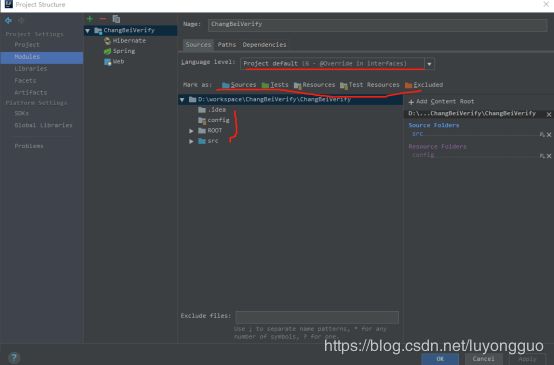
Task: Expand the src folder
Action: click(x=191, y=141)
